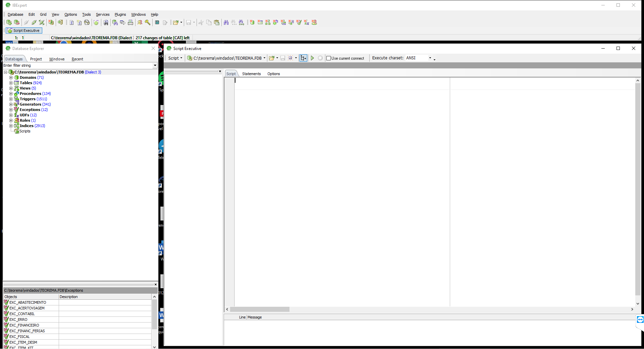Switch to the Project tab in Database Explorer

click(36, 59)
